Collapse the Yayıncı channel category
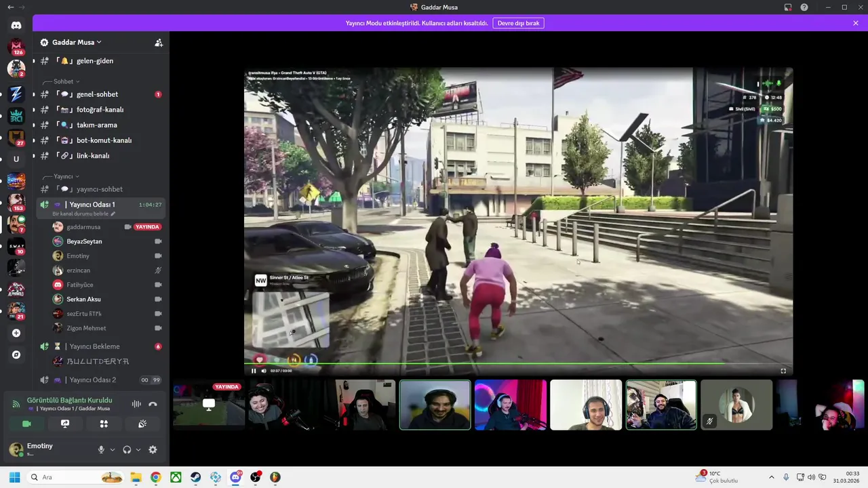Viewport: 868px width, 488px height. 66,176
